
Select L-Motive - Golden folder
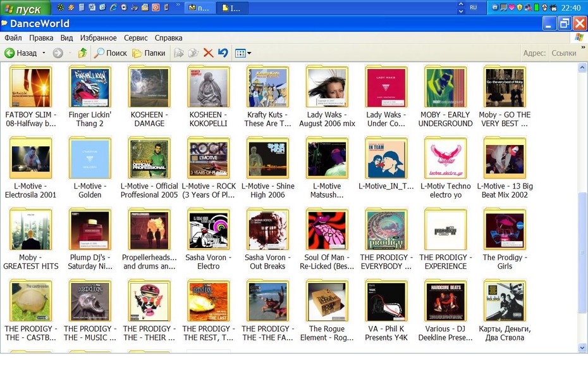point(90,168)
